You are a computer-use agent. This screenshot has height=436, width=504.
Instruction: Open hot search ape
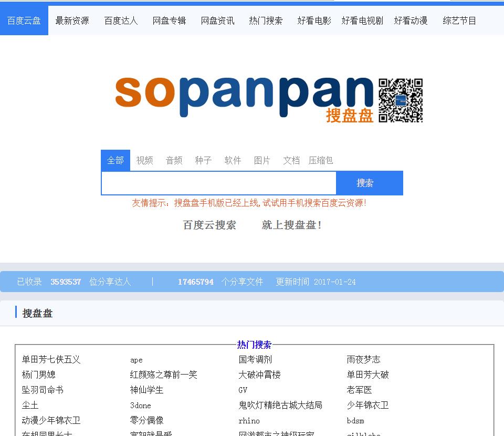point(136,360)
